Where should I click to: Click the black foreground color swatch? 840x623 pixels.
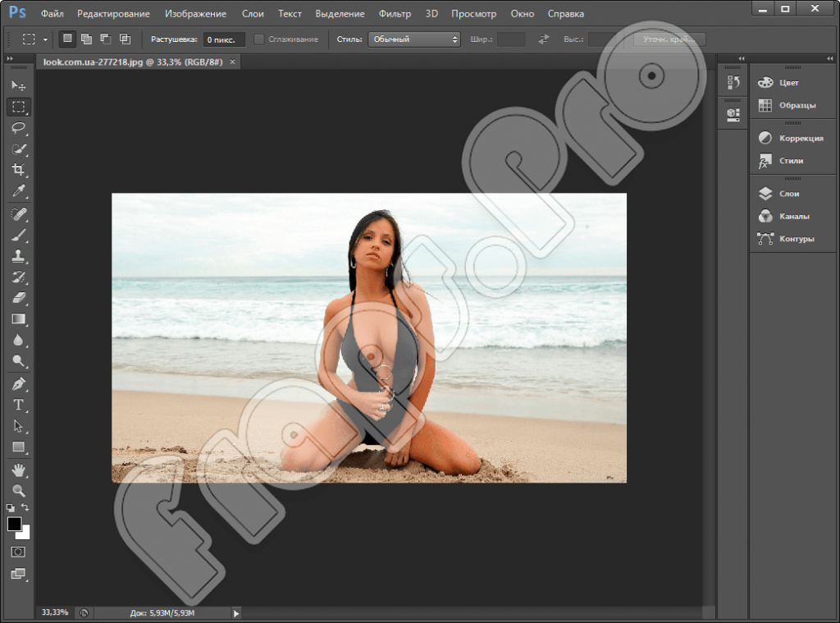click(14, 524)
